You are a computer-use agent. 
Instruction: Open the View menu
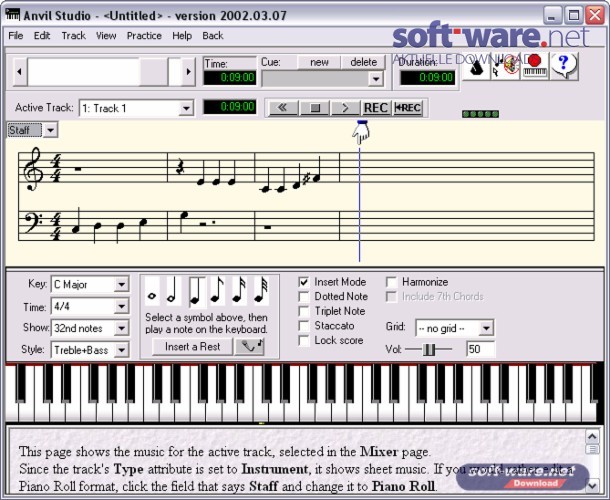[x=106, y=36]
